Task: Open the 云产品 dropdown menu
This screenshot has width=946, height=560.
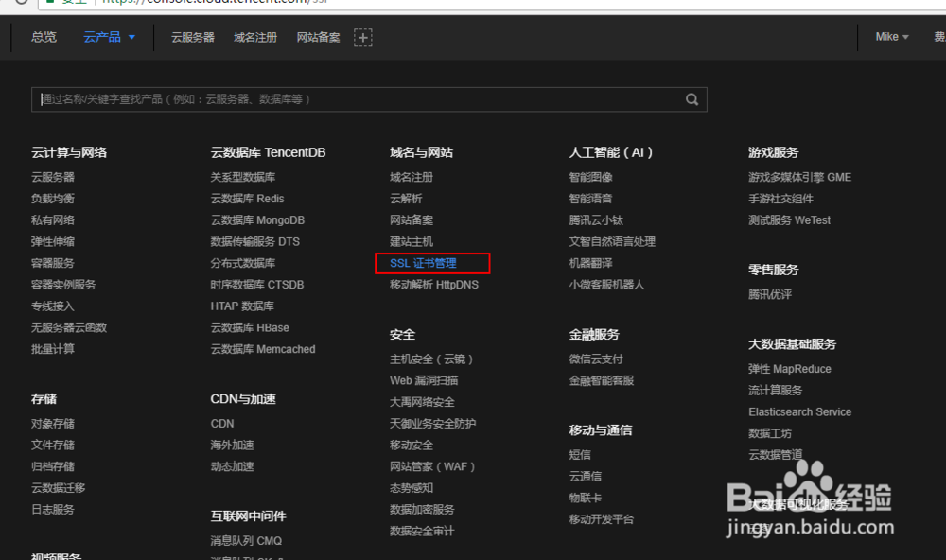Action: point(109,37)
